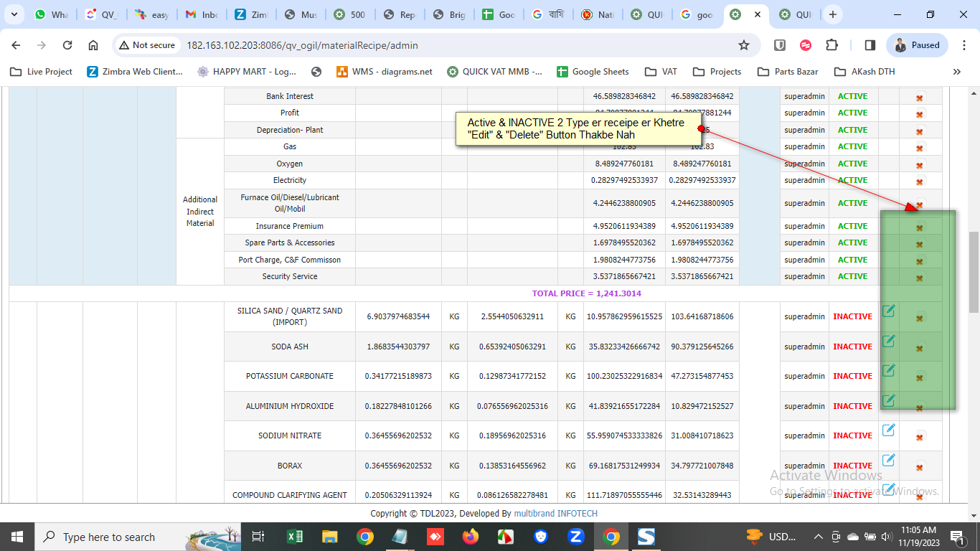Open the tab search dropdown chevron
Image resolution: width=980 pixels, height=551 pixels.
tap(14, 14)
